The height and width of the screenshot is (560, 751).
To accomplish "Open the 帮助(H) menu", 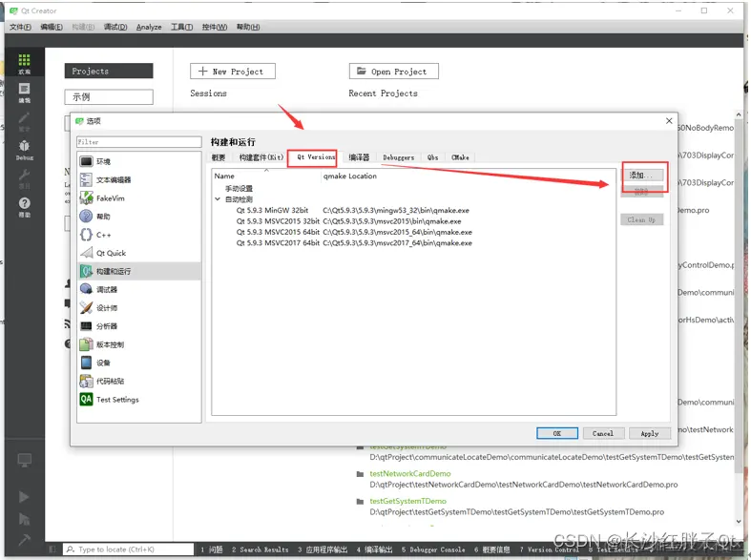I will click(x=248, y=28).
